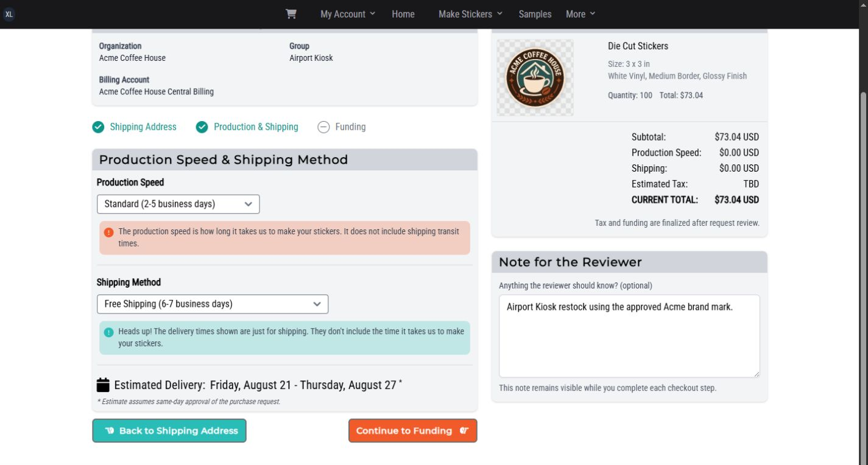
Task: Click the Estimated Tax TBD value
Action: (x=751, y=184)
